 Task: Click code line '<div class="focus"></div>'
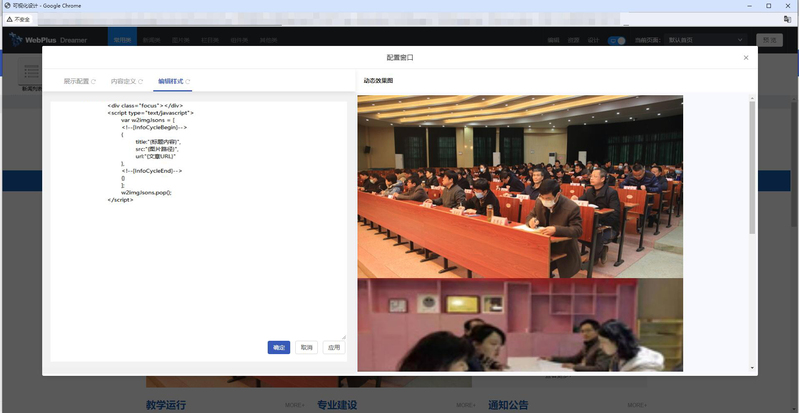pos(145,106)
